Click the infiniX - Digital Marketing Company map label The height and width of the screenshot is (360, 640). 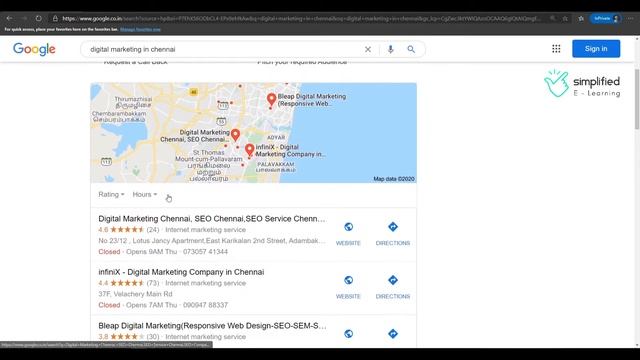coord(290,151)
